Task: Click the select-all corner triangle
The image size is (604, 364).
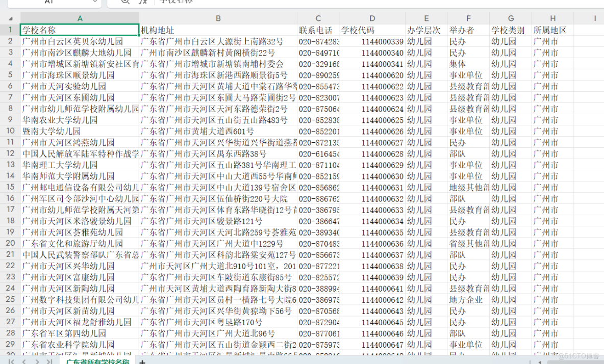Action: coord(10,18)
